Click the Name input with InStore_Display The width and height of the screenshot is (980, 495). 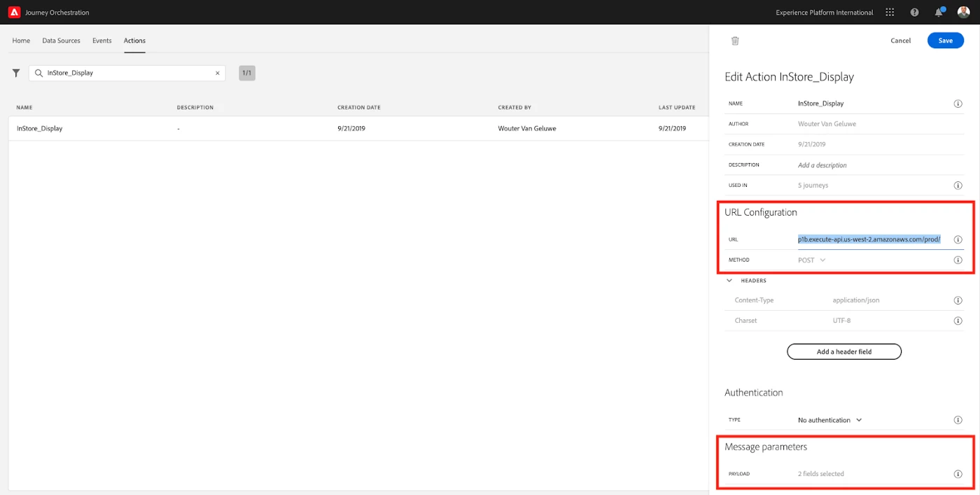[x=873, y=104]
